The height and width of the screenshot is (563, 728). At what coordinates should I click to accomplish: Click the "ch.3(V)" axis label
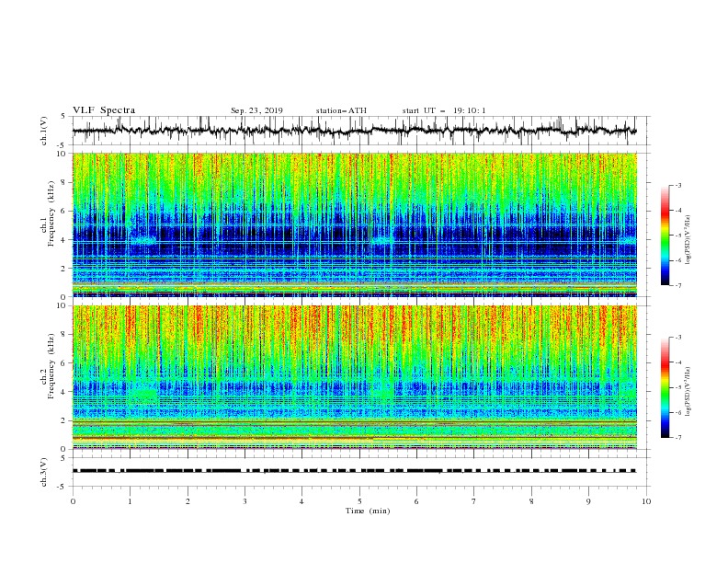(x=44, y=472)
